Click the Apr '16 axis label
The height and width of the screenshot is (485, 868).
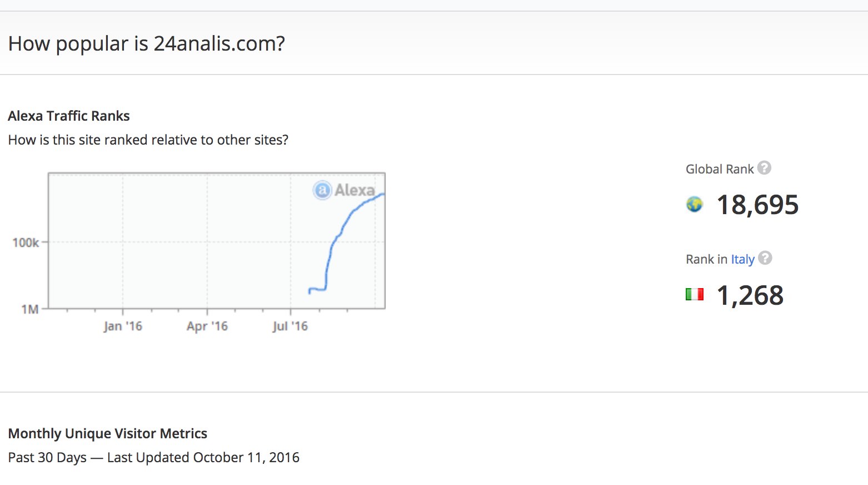pyautogui.click(x=207, y=326)
